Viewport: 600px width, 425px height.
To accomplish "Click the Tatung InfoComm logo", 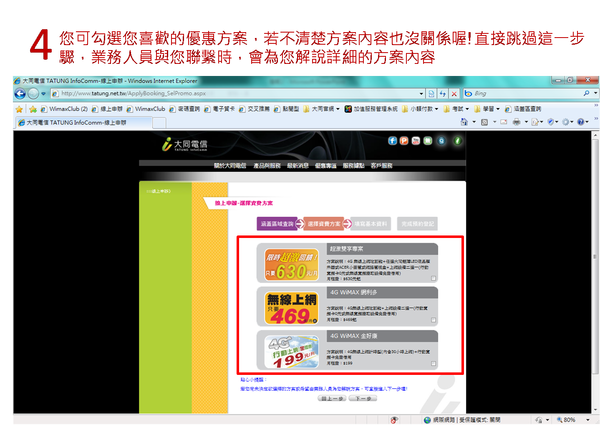I will [184, 145].
